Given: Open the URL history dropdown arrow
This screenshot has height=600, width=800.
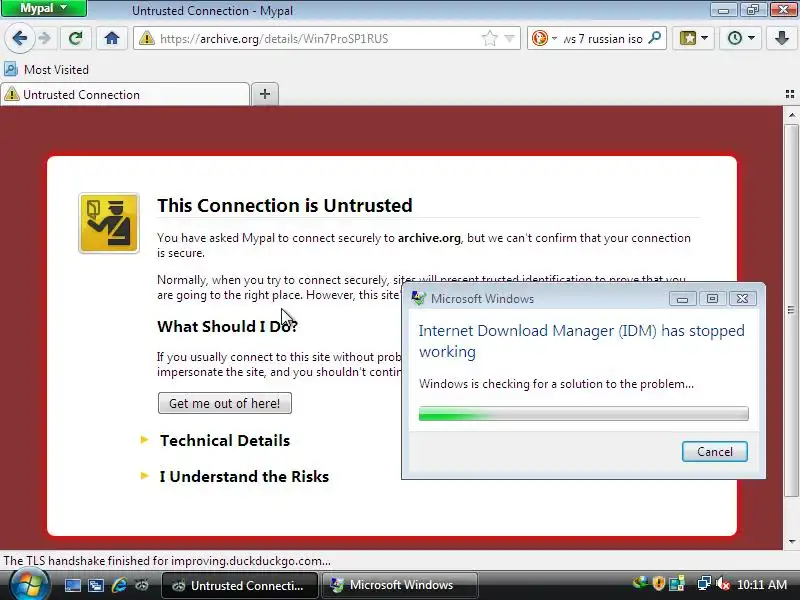Looking at the screenshot, I should (509, 38).
